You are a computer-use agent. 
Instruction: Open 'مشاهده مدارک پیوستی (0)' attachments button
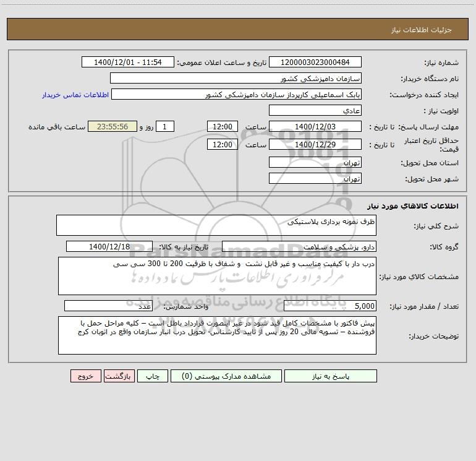(226, 376)
